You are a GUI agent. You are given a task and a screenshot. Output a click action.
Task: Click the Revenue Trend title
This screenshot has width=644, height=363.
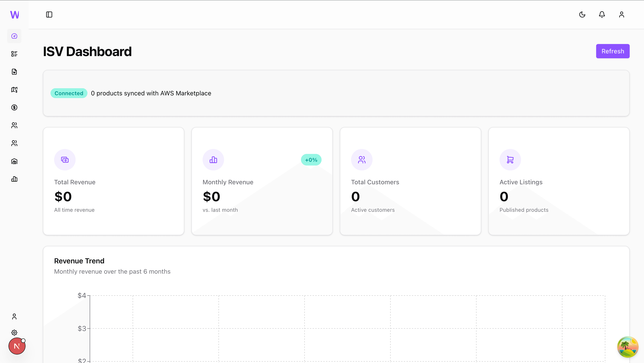click(79, 261)
